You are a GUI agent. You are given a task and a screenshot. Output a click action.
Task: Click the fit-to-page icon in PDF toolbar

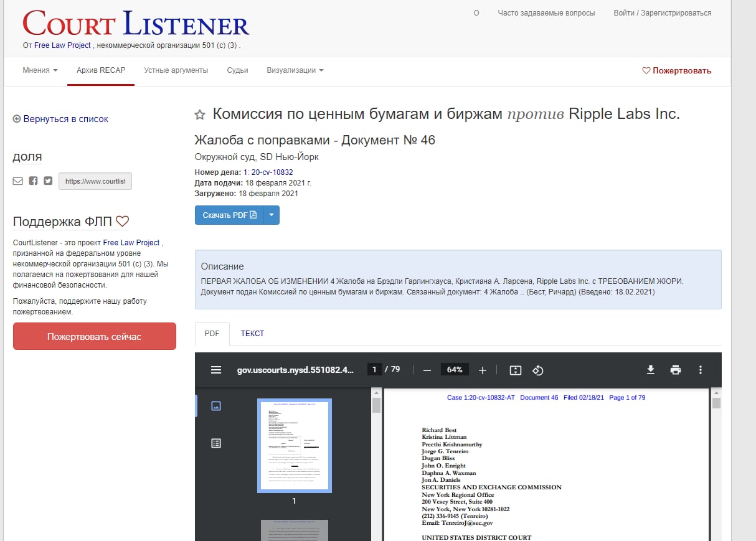515,370
